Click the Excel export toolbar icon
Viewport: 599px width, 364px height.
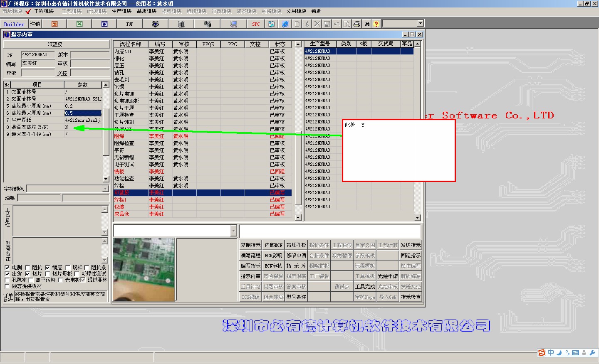(x=79, y=24)
